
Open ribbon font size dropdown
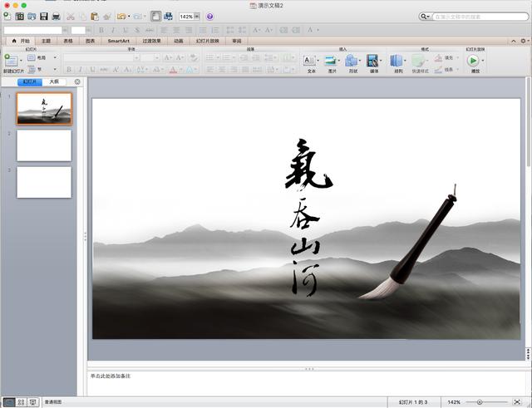point(157,58)
